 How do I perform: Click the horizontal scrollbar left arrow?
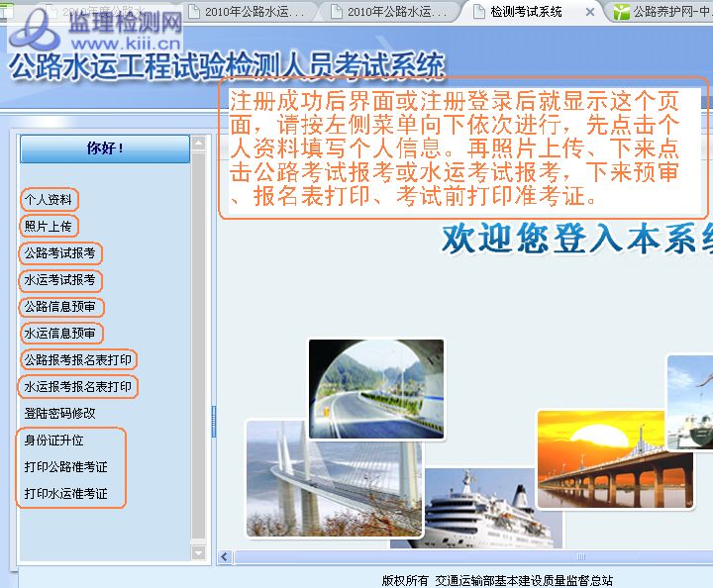226,558
